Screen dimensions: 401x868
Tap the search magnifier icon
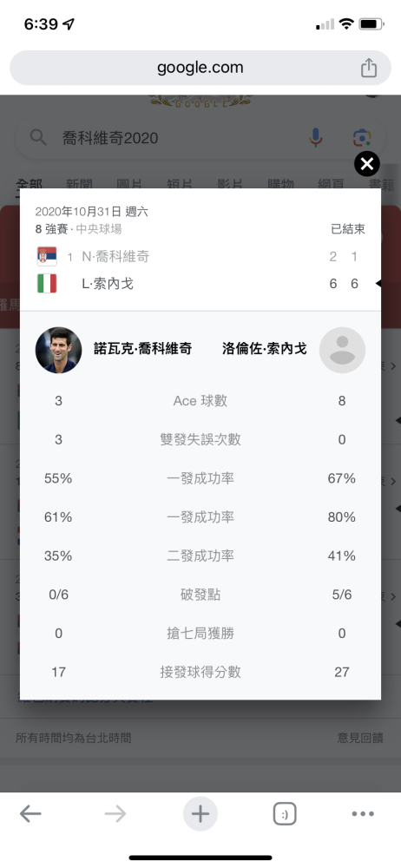[x=38, y=137]
